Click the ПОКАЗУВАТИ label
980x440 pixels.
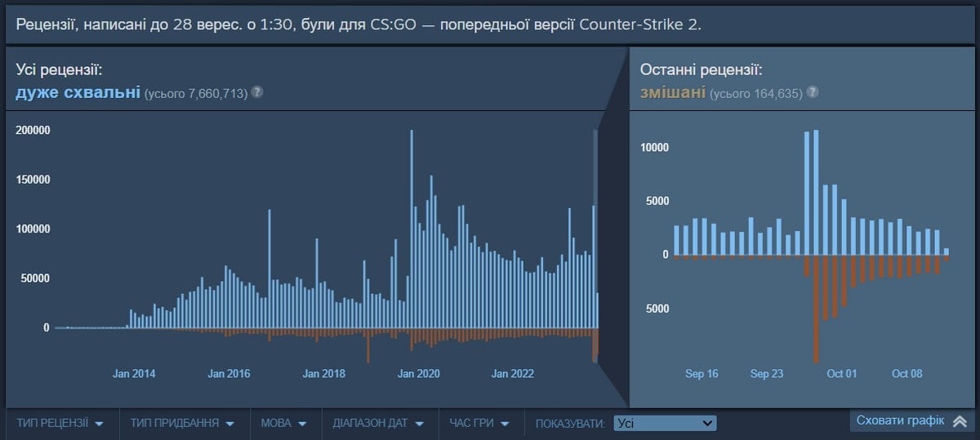(570, 424)
